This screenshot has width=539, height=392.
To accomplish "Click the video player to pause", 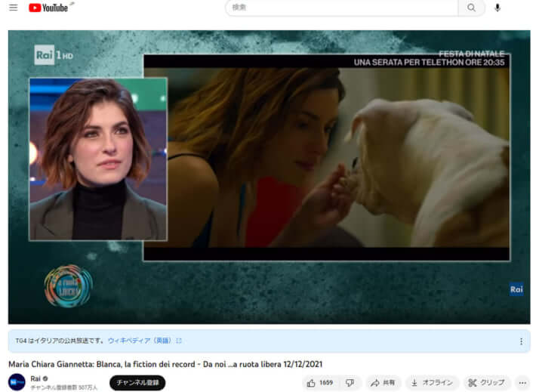I will click(x=269, y=177).
